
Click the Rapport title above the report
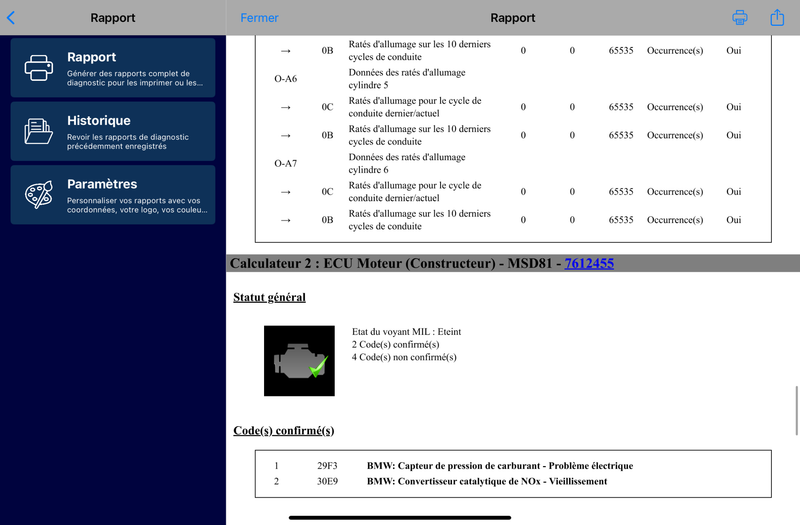[513, 18]
